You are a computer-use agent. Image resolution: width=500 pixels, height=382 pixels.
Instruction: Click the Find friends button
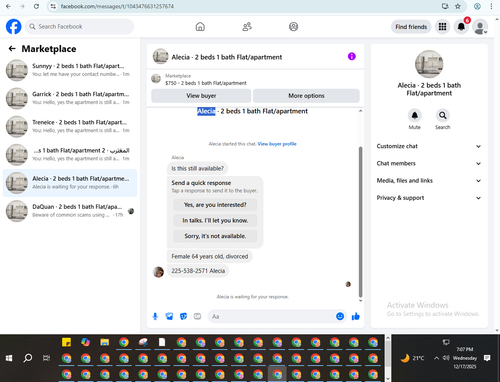click(411, 27)
